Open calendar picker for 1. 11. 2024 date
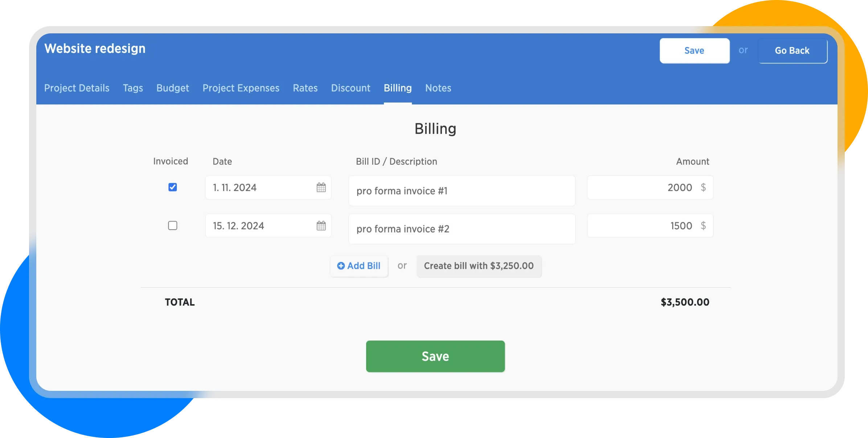Viewport: 868px width, 438px height. click(321, 187)
